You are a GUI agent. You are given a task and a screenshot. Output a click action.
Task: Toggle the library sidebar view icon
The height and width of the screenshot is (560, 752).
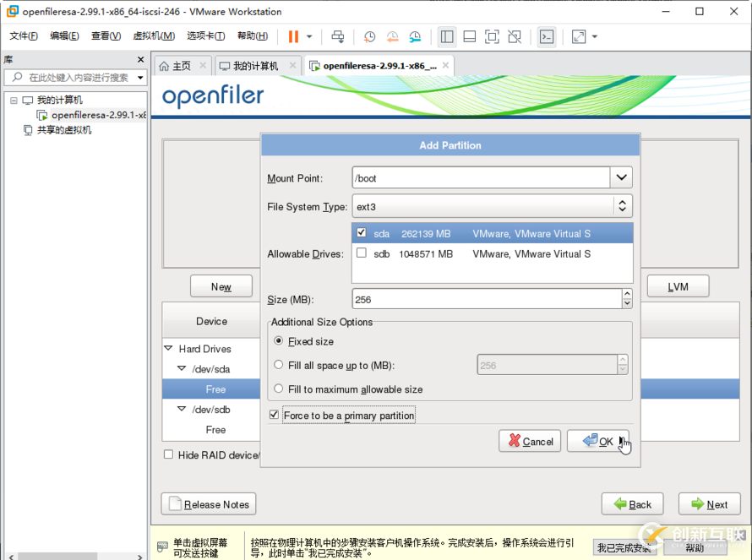(447, 36)
